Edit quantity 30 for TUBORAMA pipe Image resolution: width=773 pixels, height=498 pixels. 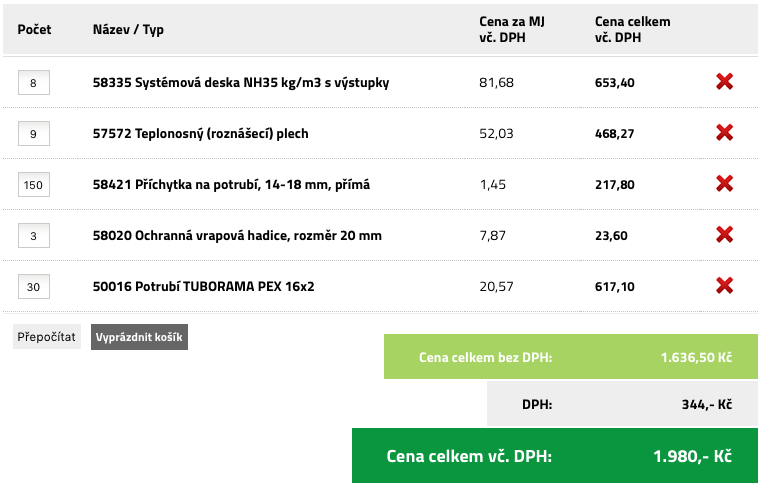(x=34, y=287)
